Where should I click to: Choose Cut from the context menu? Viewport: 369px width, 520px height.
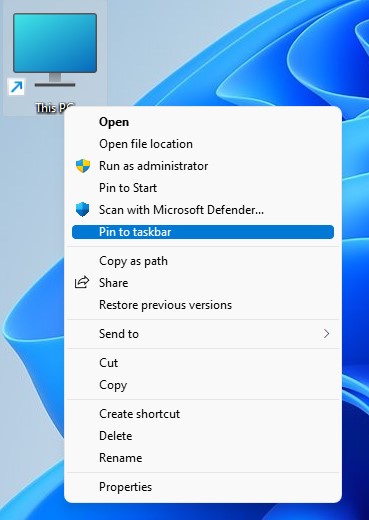pos(203,363)
